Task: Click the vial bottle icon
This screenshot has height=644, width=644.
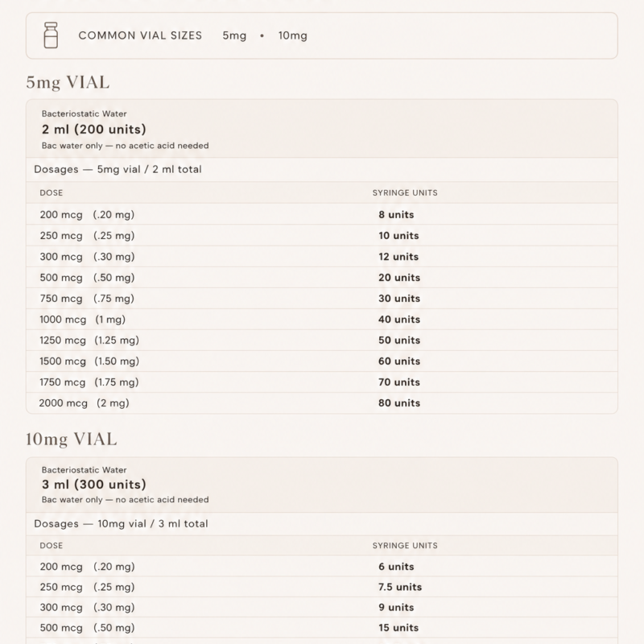Action: [51, 35]
